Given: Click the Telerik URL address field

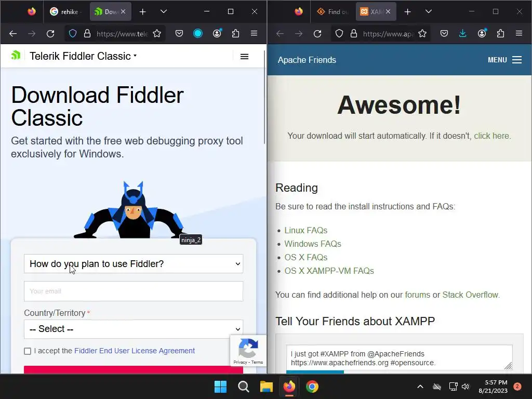Looking at the screenshot, I should (x=122, y=34).
